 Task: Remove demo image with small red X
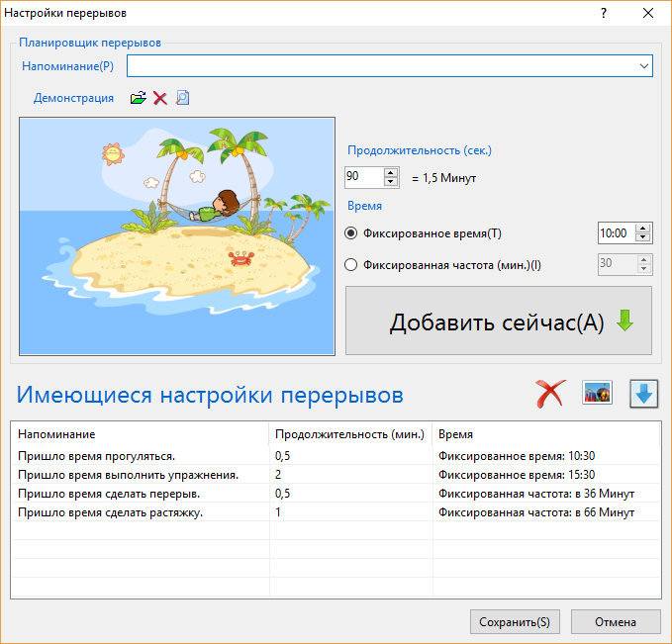coord(160,98)
